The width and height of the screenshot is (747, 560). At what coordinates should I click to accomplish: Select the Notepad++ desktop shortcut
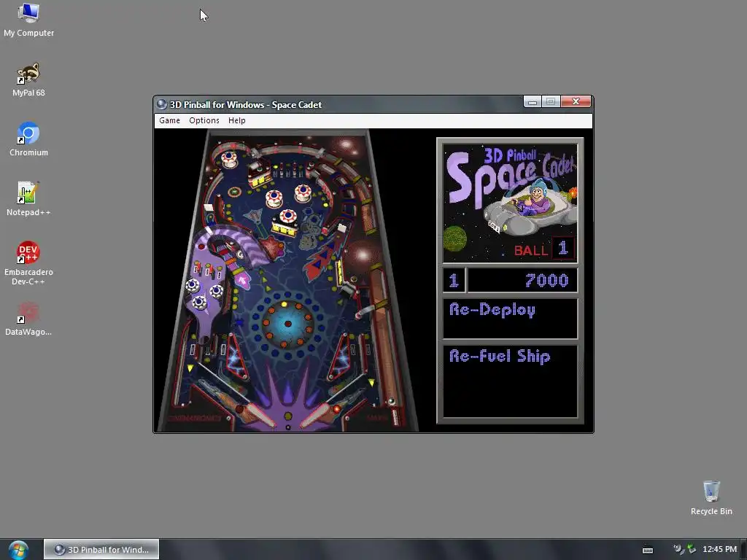(28, 199)
